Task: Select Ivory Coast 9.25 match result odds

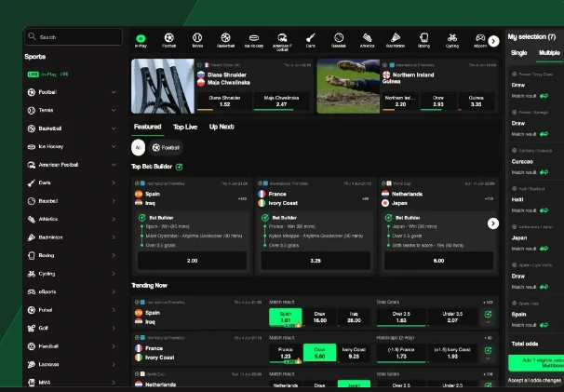Action: pyautogui.click(x=354, y=353)
